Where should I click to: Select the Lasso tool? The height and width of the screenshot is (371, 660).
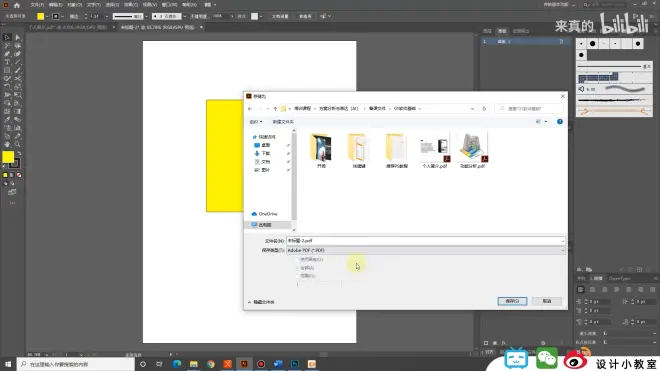tap(18, 45)
